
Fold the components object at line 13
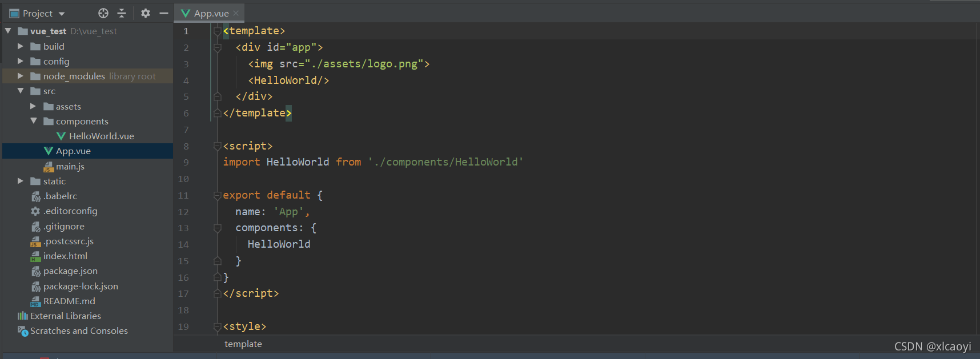(x=217, y=228)
